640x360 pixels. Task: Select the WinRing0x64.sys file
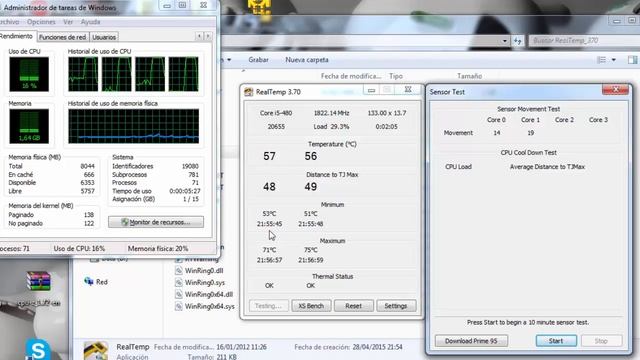210,306
